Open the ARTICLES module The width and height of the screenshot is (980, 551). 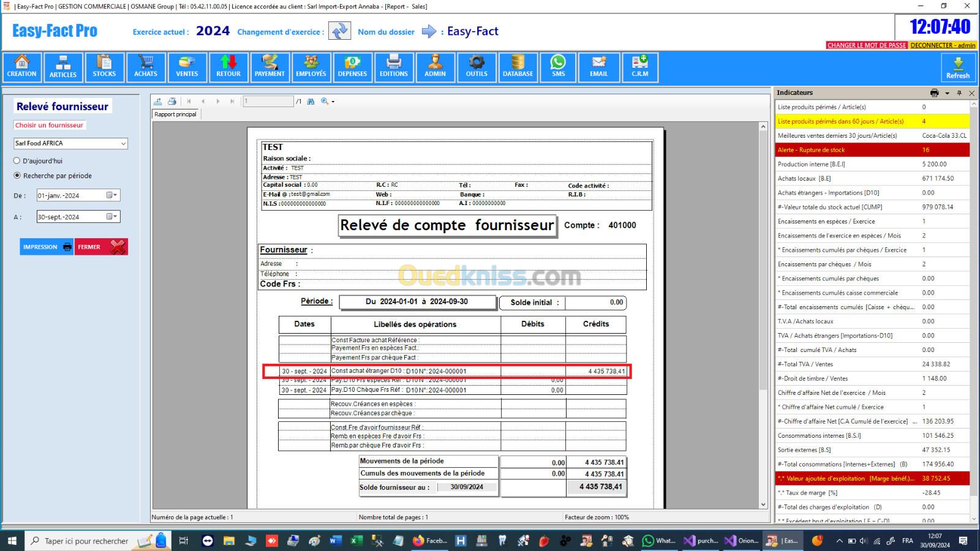[63, 67]
